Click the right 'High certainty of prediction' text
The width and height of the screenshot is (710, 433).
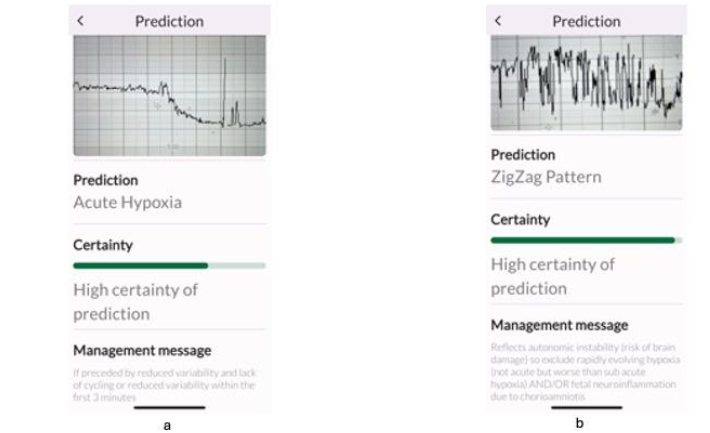tap(552, 276)
